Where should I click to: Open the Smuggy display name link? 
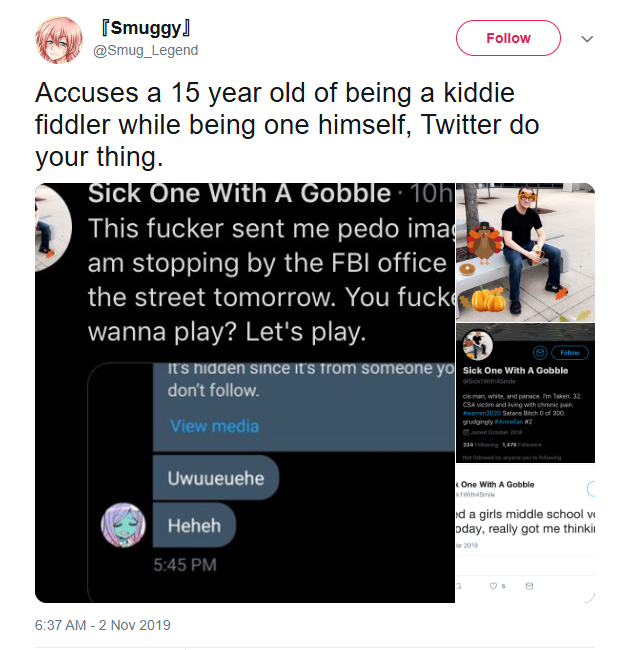[x=145, y=27]
